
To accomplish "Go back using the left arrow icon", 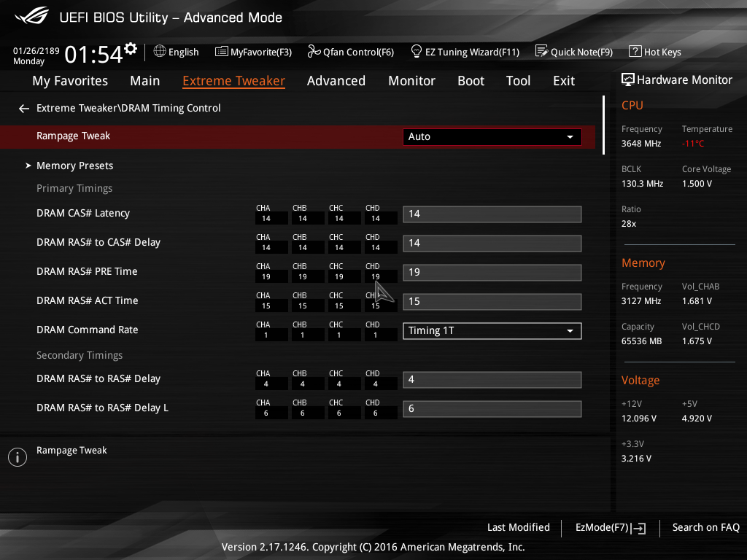I will pyautogui.click(x=24, y=109).
